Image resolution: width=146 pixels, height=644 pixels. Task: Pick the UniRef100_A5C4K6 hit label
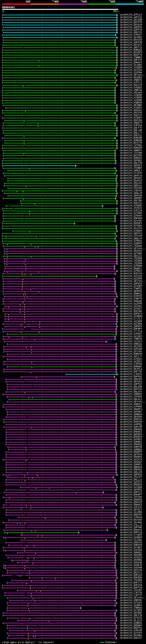coord(131,93)
